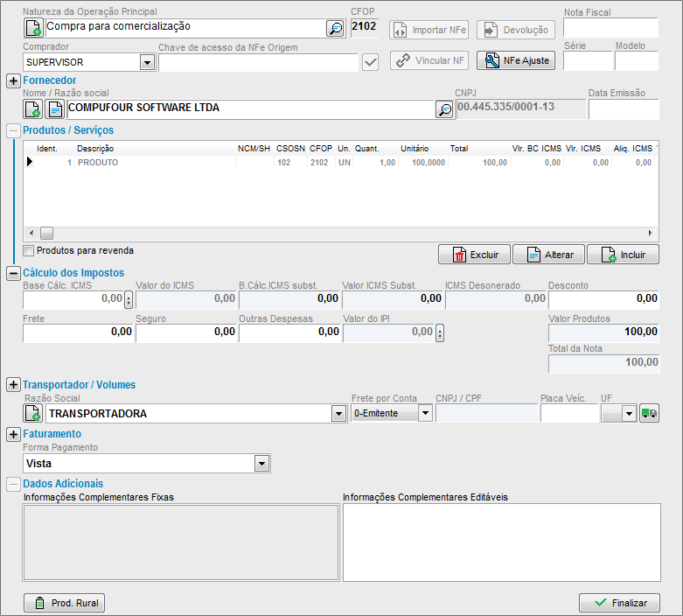Click the Incluir product button

tap(624, 255)
